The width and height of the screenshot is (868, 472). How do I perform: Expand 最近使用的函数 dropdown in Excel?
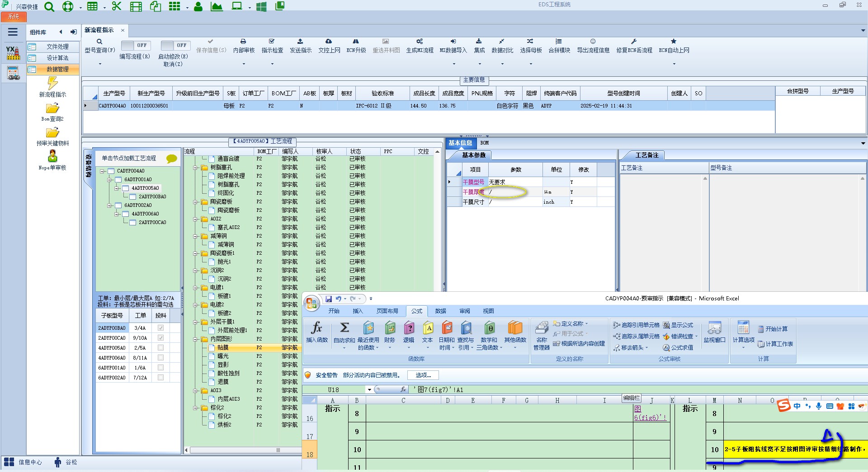(x=368, y=336)
